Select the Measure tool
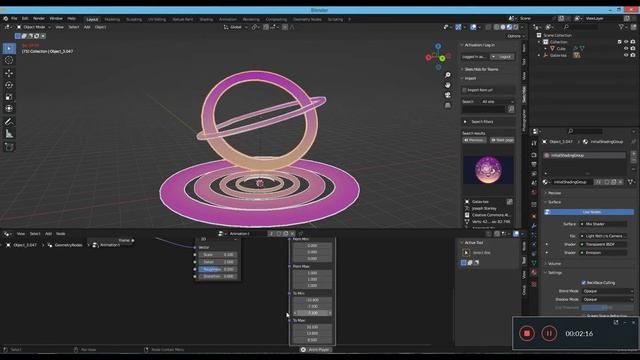Viewport: 640px width, 360px height. click(9, 133)
